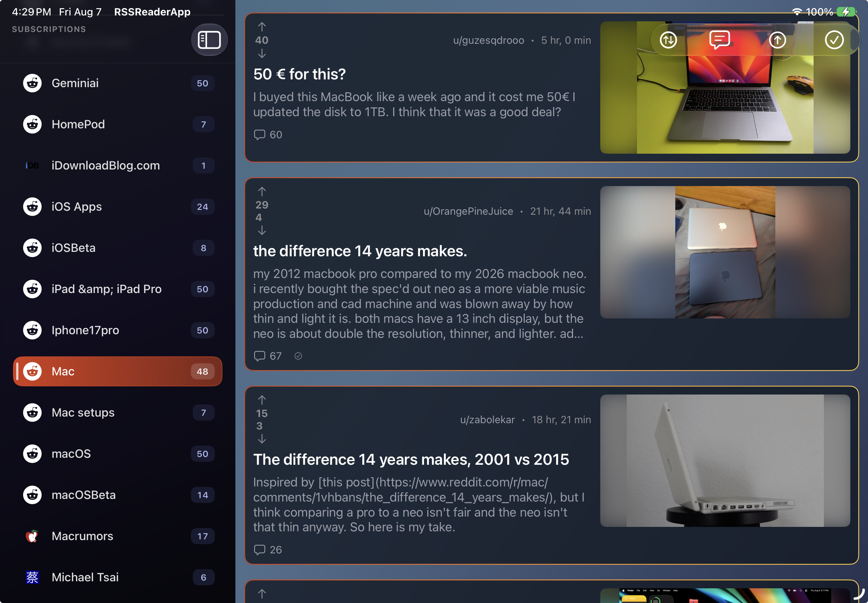Screen dimensions: 868x603
Task: Click the Reddit icon beside macOSBeta
Action: (32, 495)
